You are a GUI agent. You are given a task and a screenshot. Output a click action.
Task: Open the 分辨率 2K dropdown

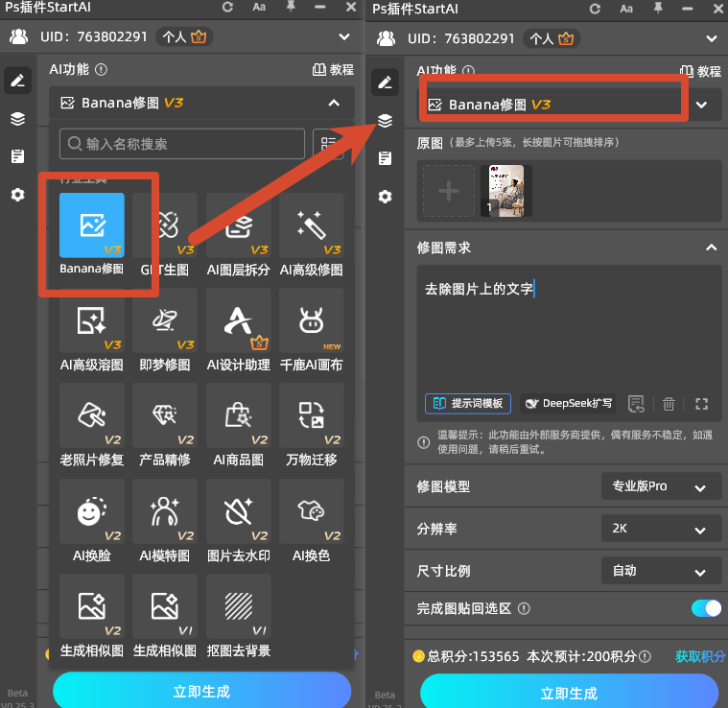[x=661, y=529]
